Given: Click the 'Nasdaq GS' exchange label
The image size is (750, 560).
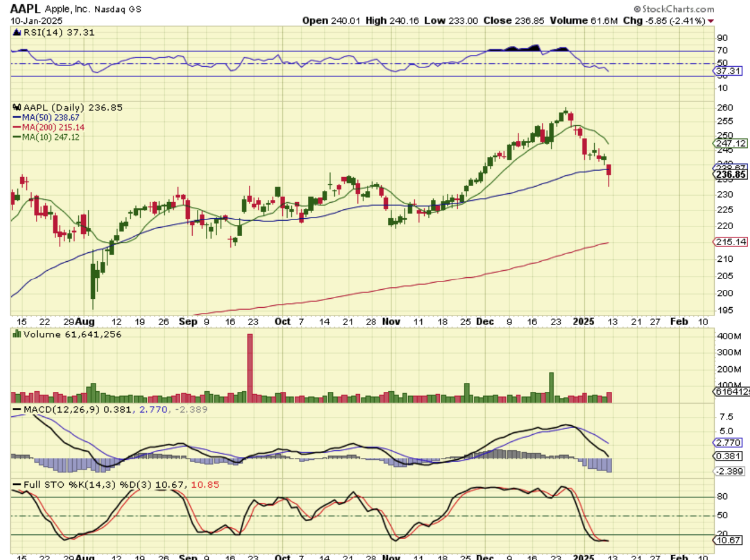Looking at the screenshot, I should pyautogui.click(x=119, y=10).
